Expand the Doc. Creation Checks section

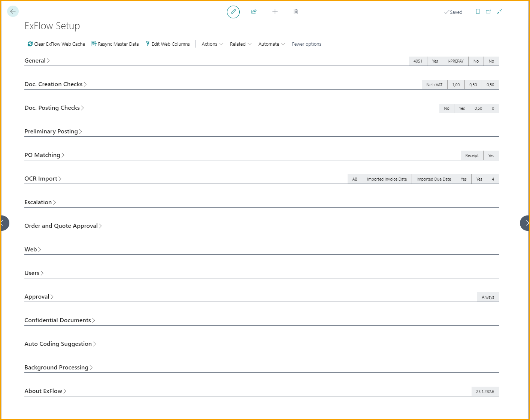tap(55, 84)
